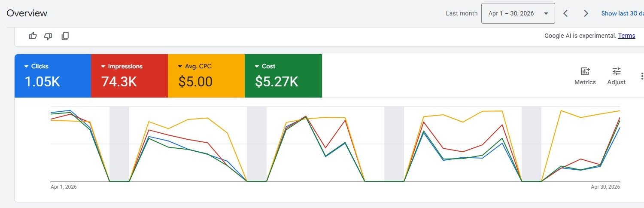Screen dimensions: 644x208
Task: Open the three-dot more options menu
Action: (642, 76)
